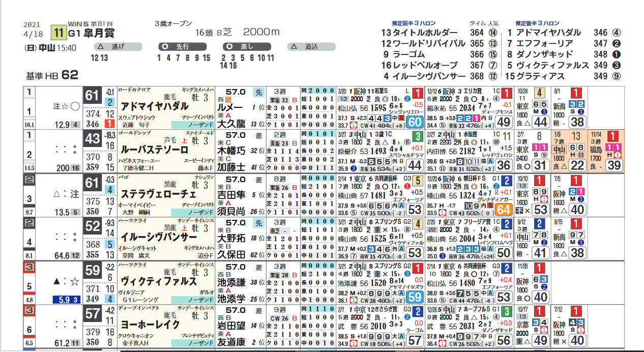Click the index box 57 for ヨーホーレイク

click(93, 313)
